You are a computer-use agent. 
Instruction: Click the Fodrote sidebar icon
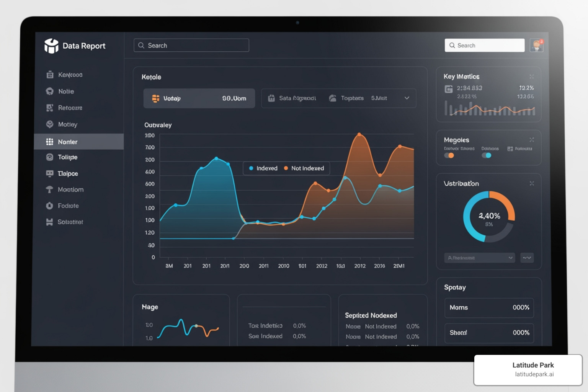pos(50,206)
